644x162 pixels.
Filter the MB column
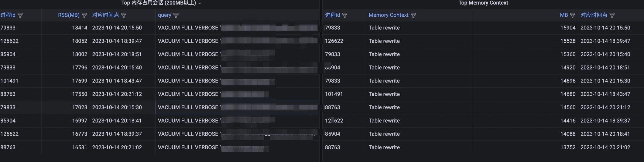click(x=573, y=15)
